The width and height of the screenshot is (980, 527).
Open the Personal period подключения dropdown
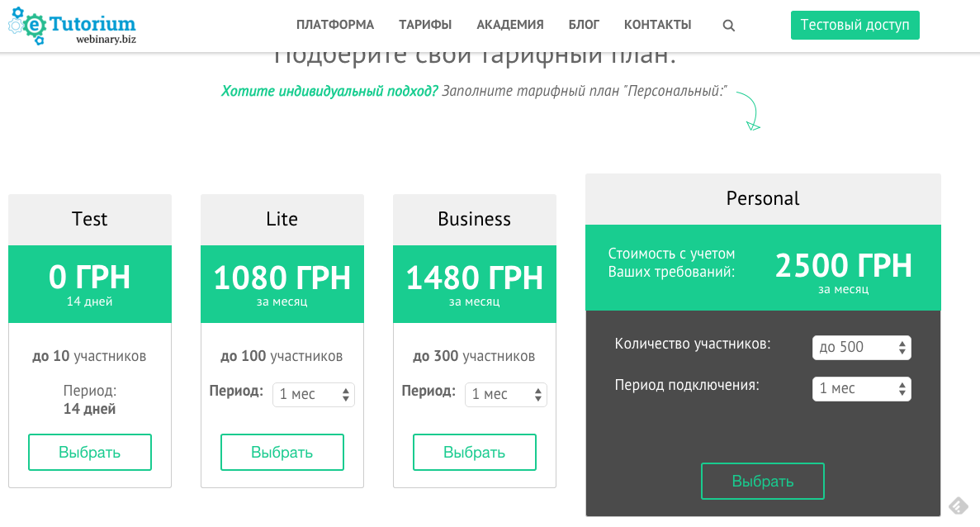(861, 388)
